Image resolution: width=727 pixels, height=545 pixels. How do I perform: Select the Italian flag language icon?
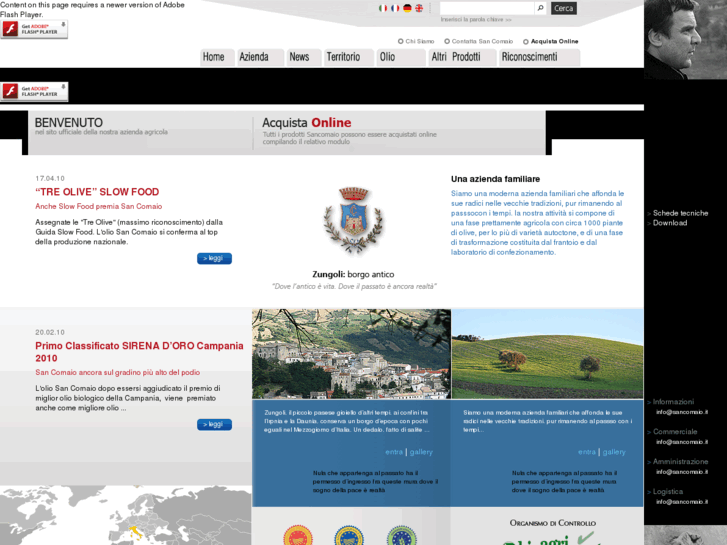383,8
